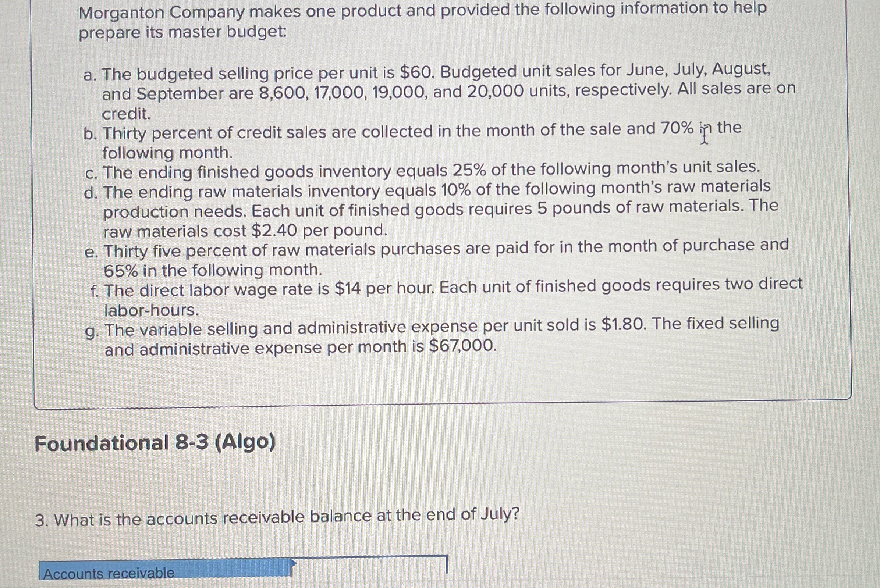This screenshot has height=588, width=880.
Task: Click the Accounts receivable answer input field
Action: (370, 566)
